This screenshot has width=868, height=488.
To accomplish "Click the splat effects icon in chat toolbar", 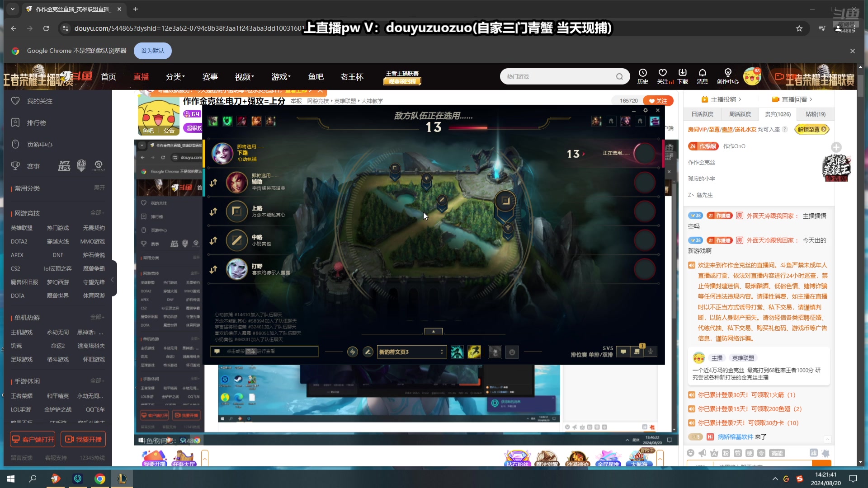I will point(826,453).
